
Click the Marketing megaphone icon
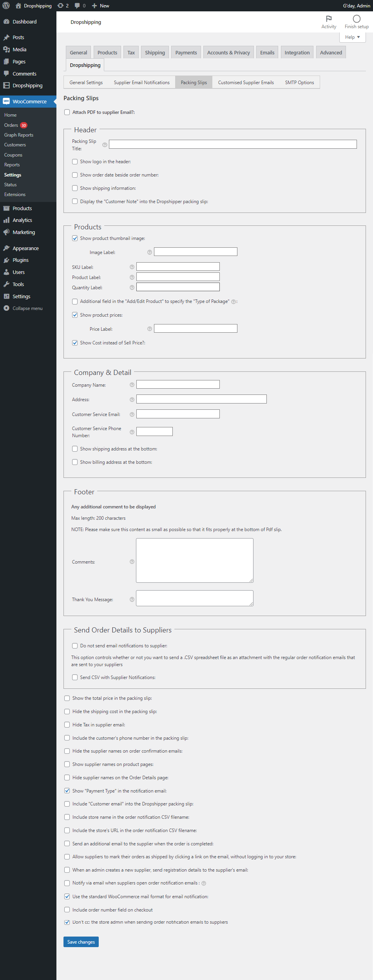click(x=6, y=232)
